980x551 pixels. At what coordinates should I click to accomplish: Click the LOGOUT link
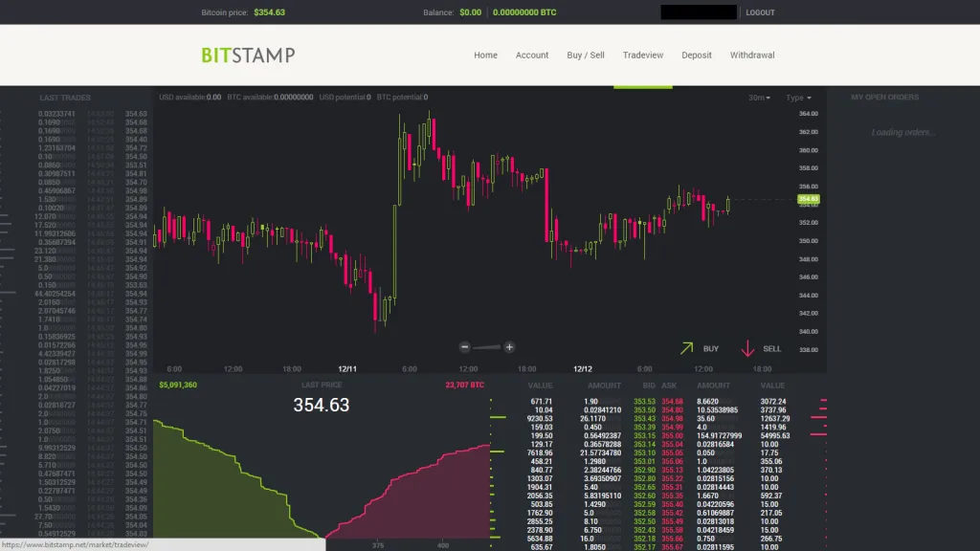pos(760,12)
